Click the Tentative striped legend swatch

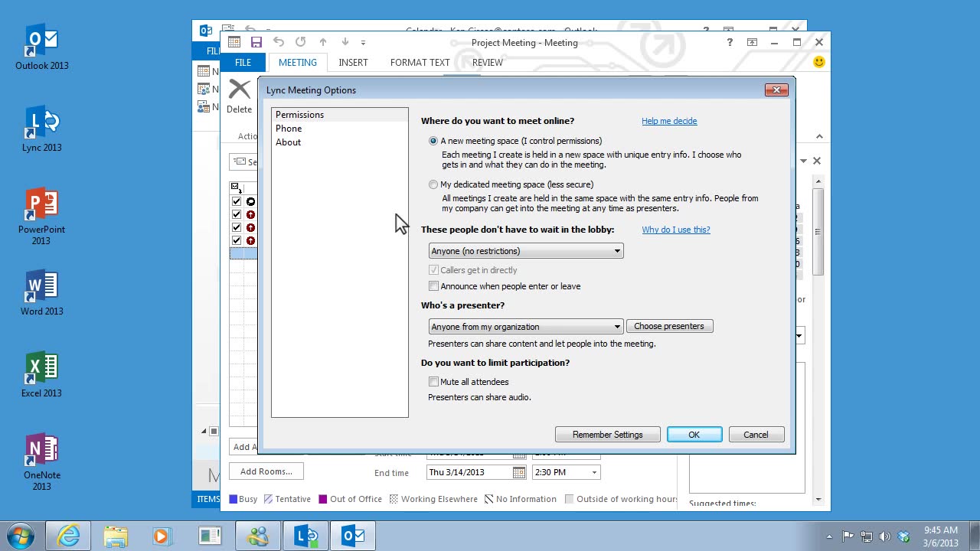click(x=268, y=499)
